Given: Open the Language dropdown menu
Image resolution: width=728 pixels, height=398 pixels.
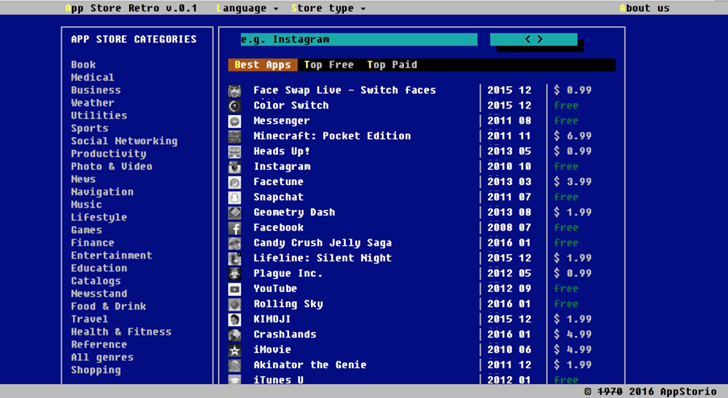Looking at the screenshot, I should click(247, 8).
